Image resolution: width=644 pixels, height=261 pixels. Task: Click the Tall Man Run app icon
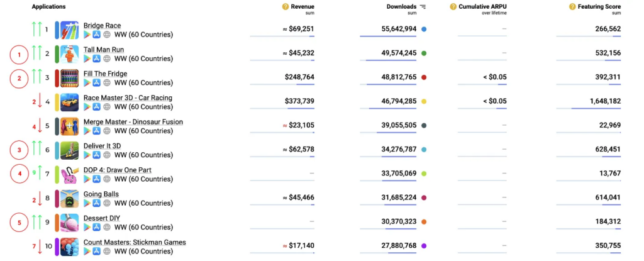(x=69, y=54)
